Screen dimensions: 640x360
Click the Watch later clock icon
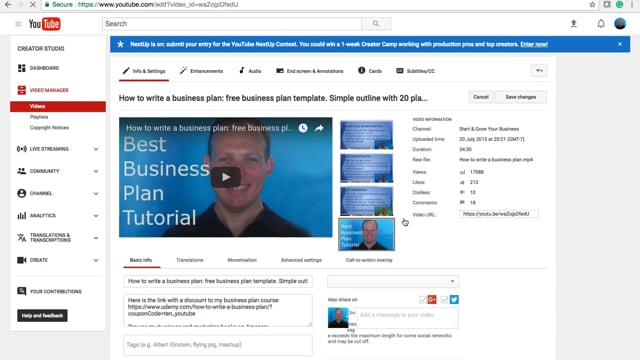click(303, 128)
